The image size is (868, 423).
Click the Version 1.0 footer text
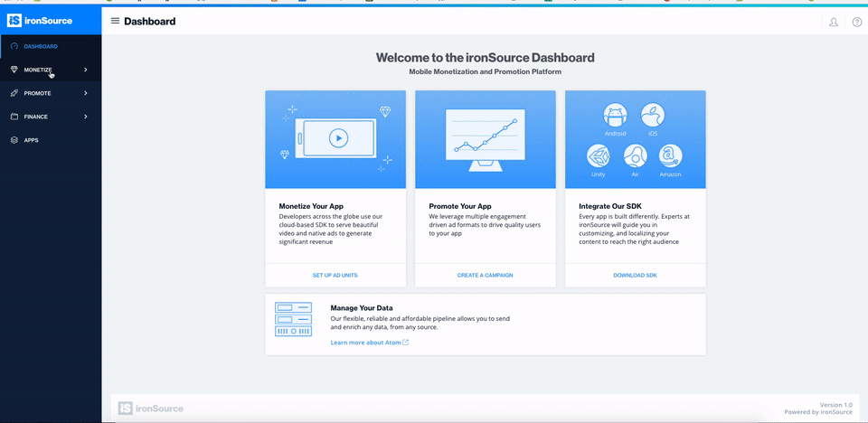click(835, 405)
